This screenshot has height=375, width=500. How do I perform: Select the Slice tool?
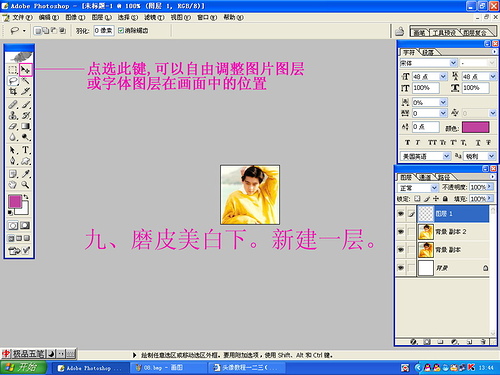(x=26, y=91)
